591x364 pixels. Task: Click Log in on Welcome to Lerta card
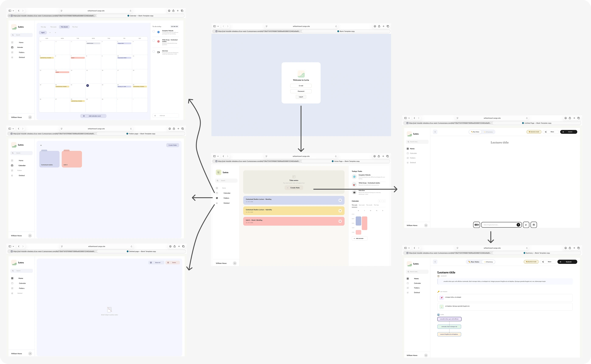point(301,97)
